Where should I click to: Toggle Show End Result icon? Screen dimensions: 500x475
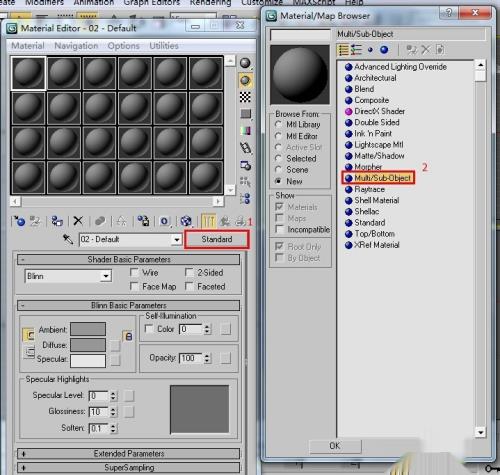pos(209,221)
